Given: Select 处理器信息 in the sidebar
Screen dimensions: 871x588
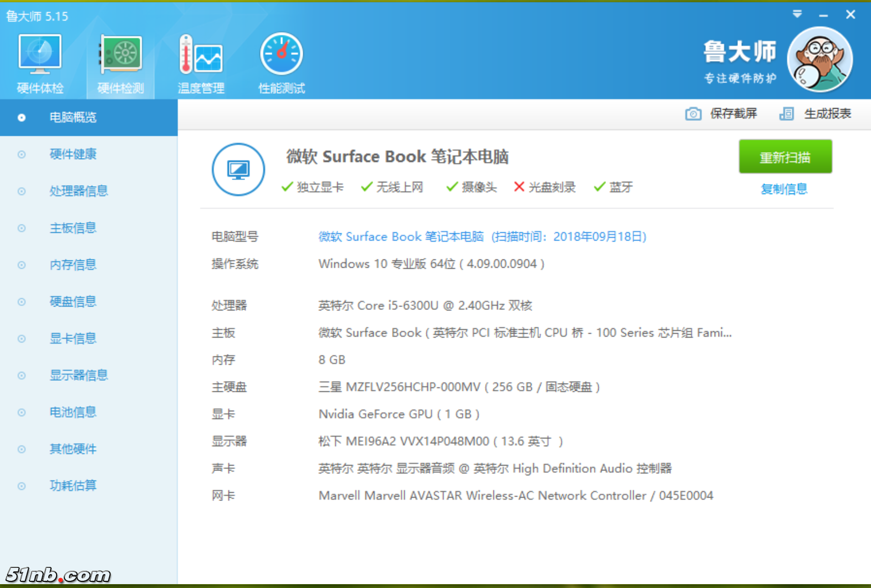Looking at the screenshot, I should click(78, 191).
